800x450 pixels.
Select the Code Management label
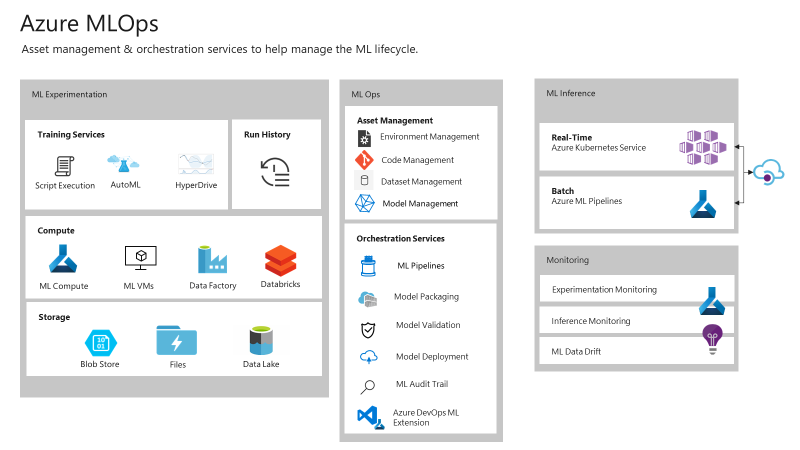(417, 160)
